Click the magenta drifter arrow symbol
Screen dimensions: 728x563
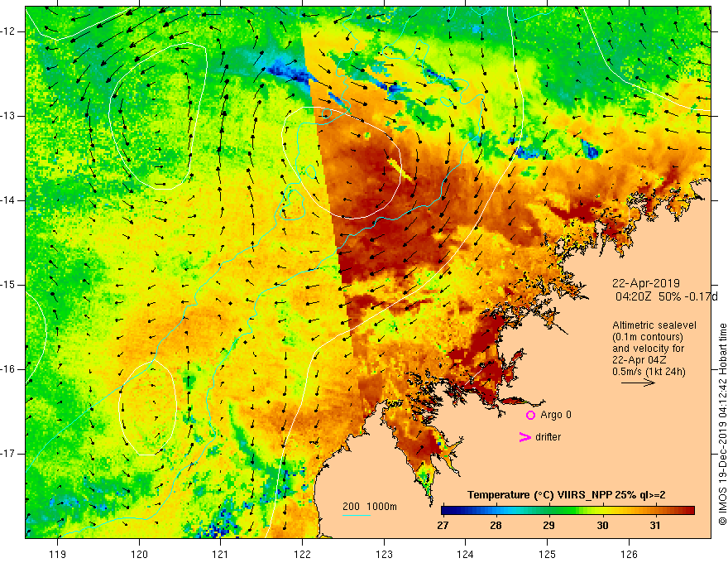pos(524,437)
